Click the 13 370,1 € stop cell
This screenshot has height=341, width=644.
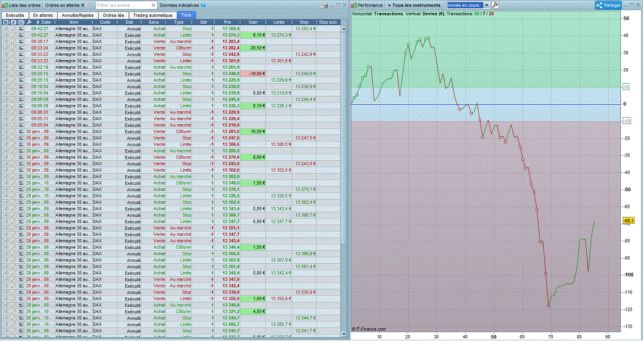click(304, 190)
